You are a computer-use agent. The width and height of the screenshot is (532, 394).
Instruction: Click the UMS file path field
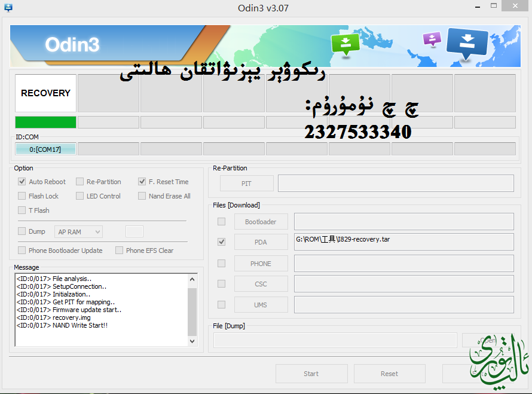point(403,305)
